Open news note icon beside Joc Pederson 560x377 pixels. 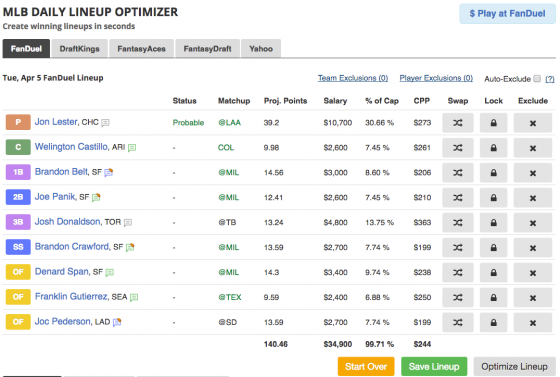(117, 322)
